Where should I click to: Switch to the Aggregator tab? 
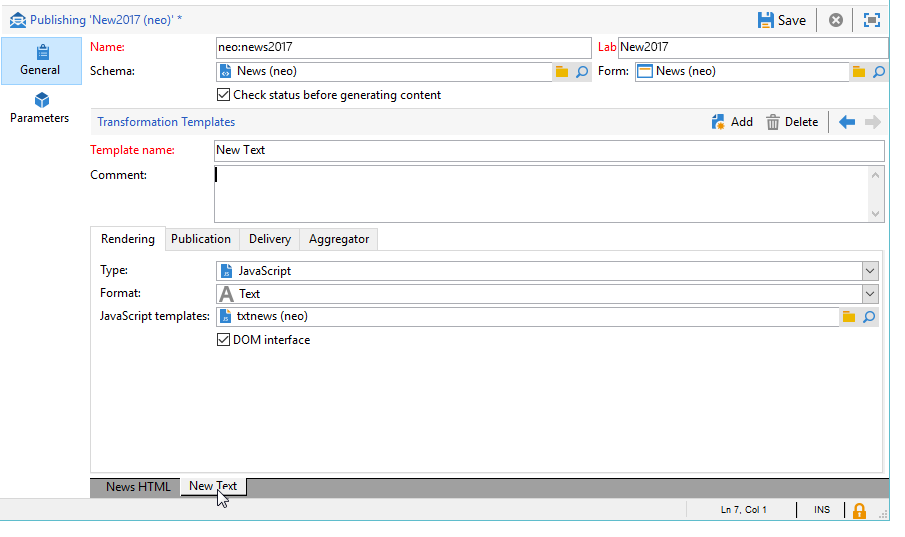(339, 239)
